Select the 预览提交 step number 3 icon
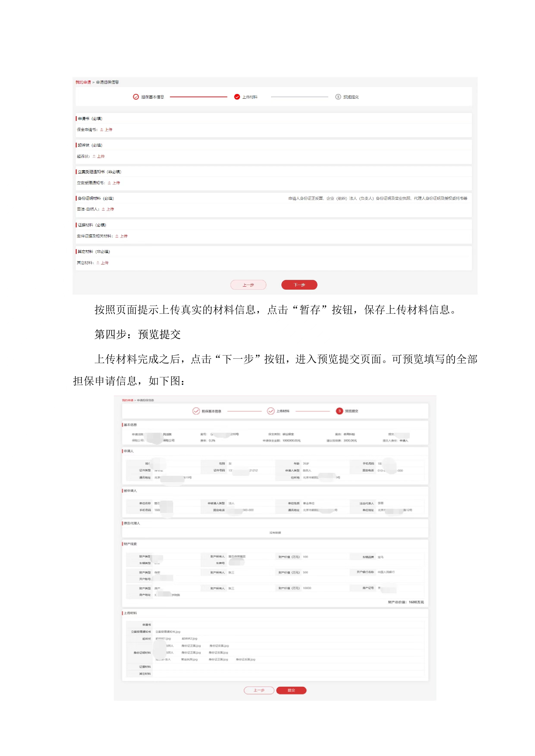The image size is (535, 756). tap(338, 97)
